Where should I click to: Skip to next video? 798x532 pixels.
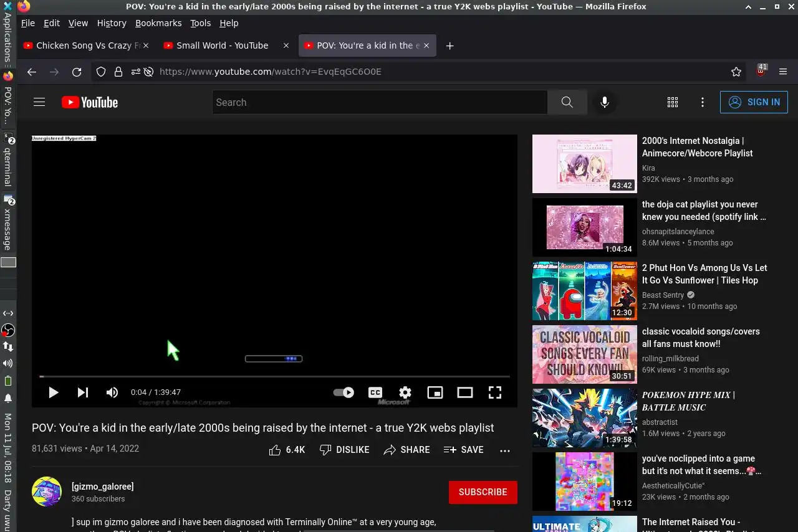tap(82, 392)
